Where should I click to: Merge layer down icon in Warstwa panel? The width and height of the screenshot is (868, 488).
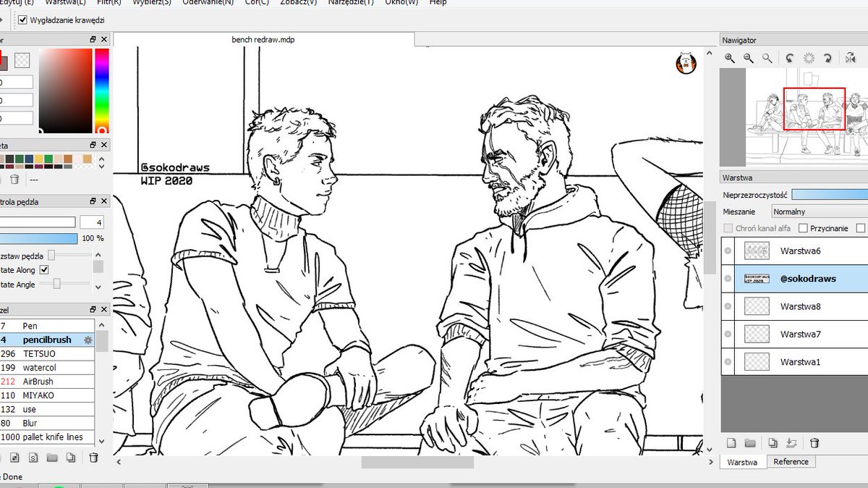791,442
